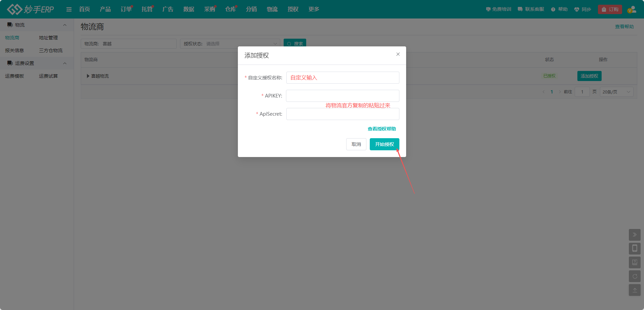Click 查看帮助 link at top right

624,27
